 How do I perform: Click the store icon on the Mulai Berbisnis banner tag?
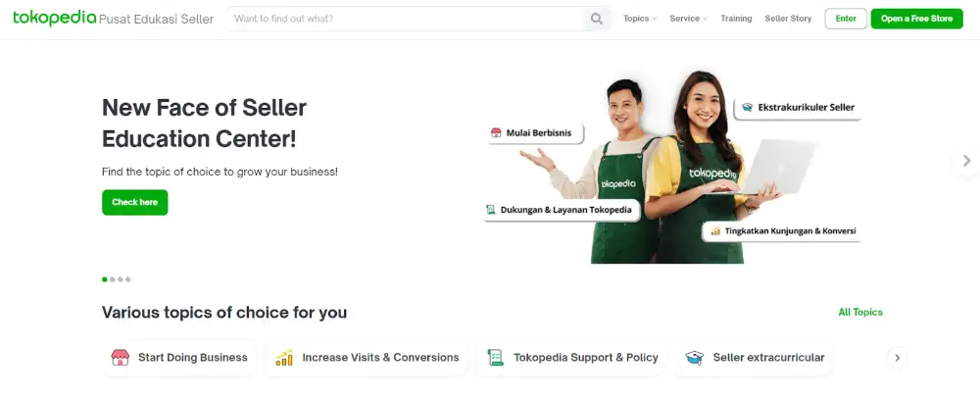496,133
